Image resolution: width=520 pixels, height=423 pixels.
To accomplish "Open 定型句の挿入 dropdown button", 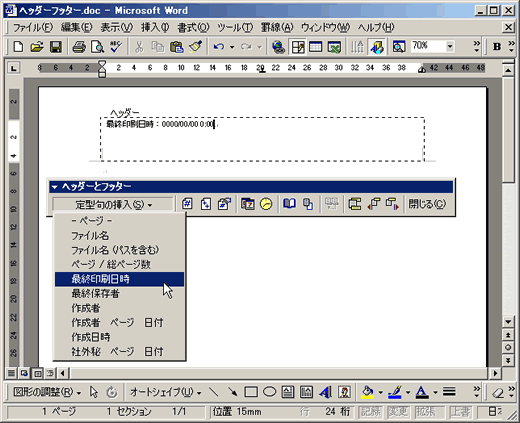I will [x=113, y=204].
